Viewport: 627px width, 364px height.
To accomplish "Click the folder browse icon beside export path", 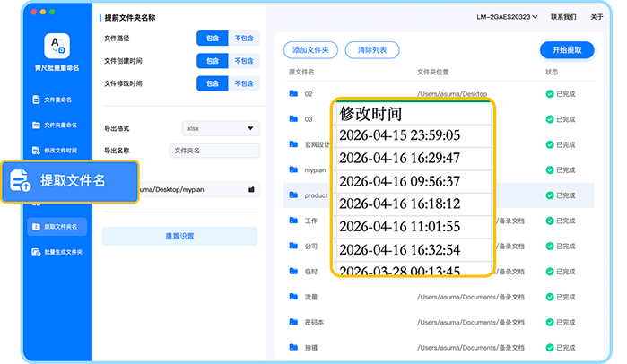I will (x=252, y=189).
